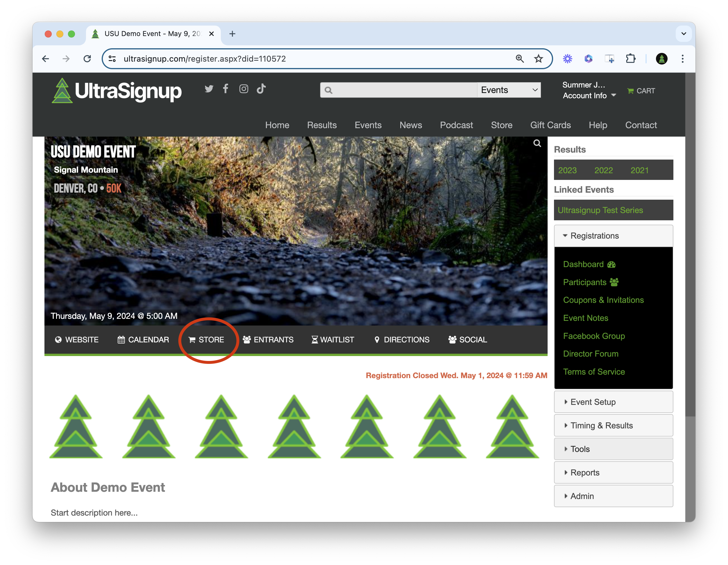Open UltraSignup Twitter icon link
Screen dimensions: 728x565
coord(209,89)
